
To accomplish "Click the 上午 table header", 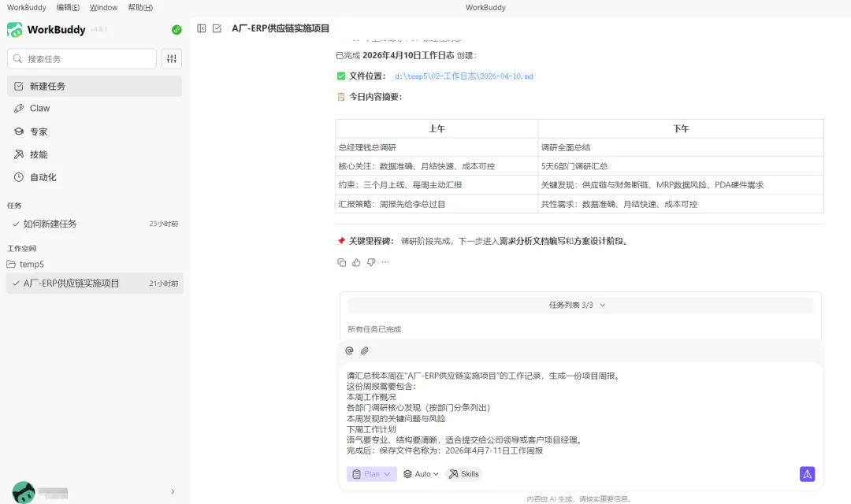I will (437, 128).
